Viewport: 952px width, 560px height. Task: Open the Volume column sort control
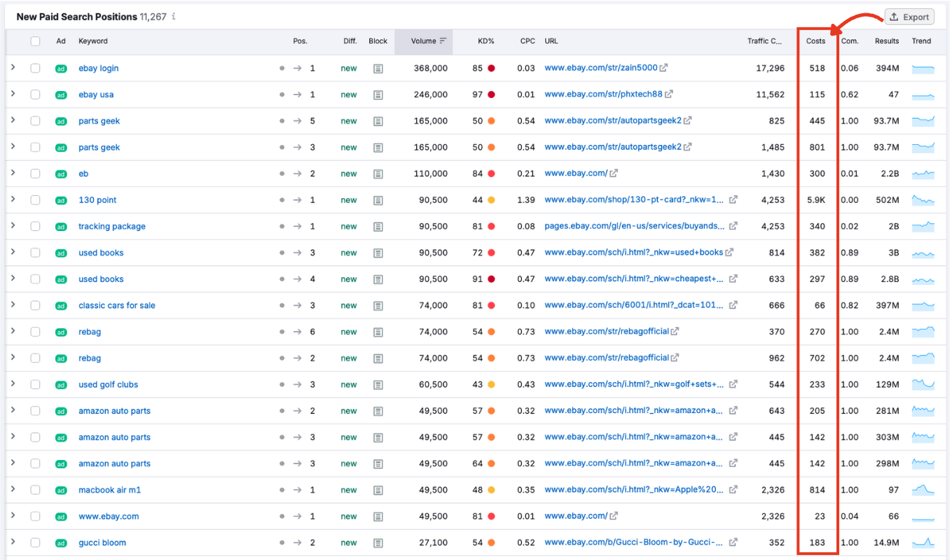click(443, 41)
